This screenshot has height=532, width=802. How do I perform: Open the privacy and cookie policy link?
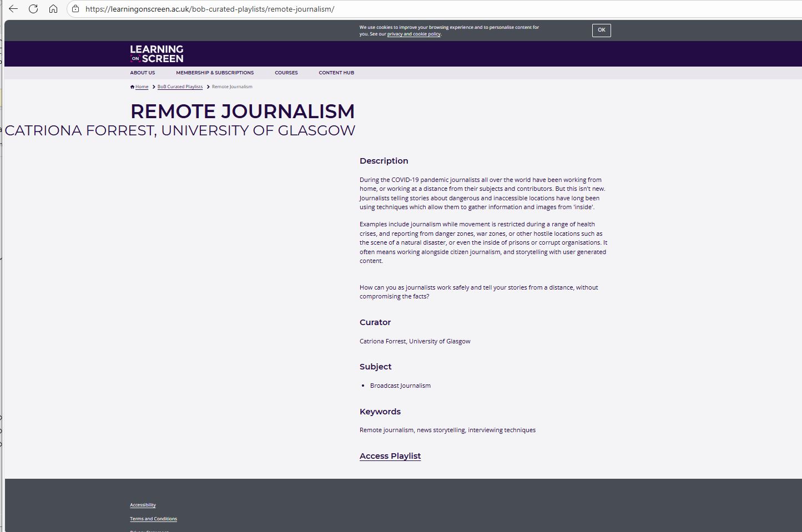[x=413, y=34]
